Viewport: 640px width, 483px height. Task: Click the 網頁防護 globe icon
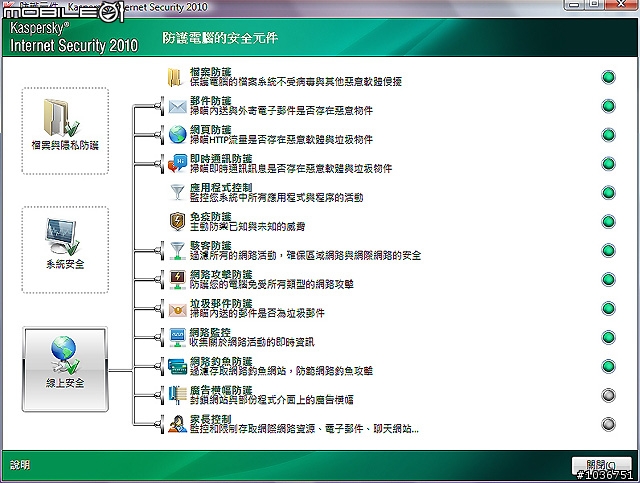pyautogui.click(x=177, y=135)
